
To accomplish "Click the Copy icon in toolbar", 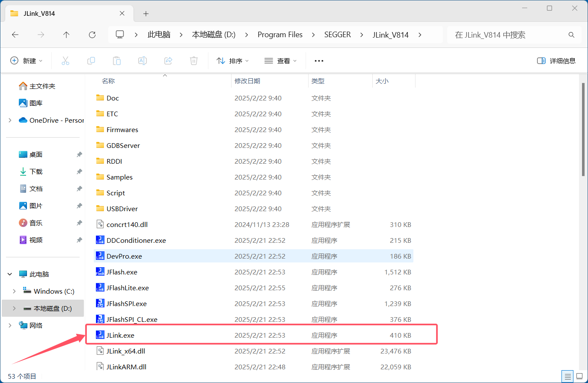I will point(91,61).
